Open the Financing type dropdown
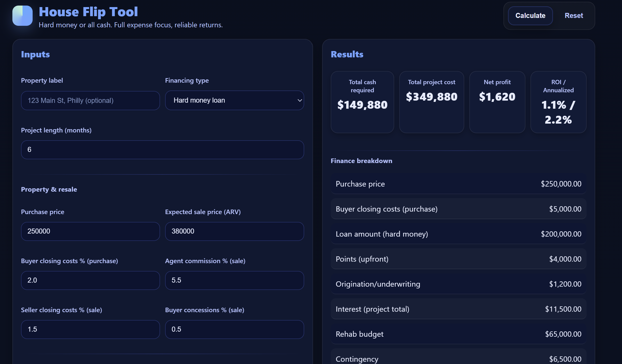622x364 pixels. pyautogui.click(x=234, y=100)
